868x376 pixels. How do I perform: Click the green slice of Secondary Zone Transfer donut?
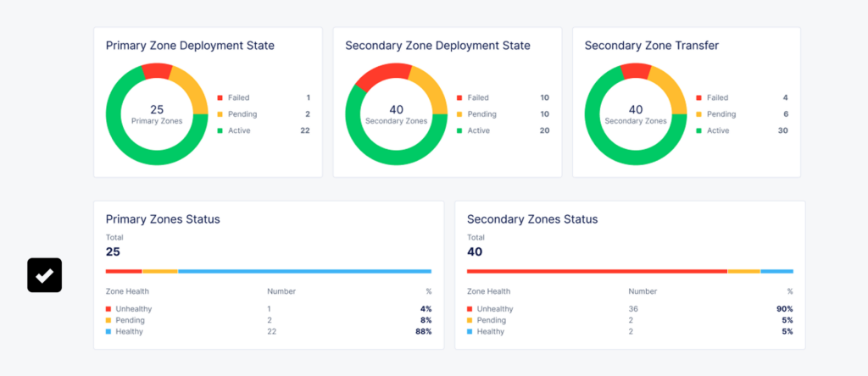(606, 144)
